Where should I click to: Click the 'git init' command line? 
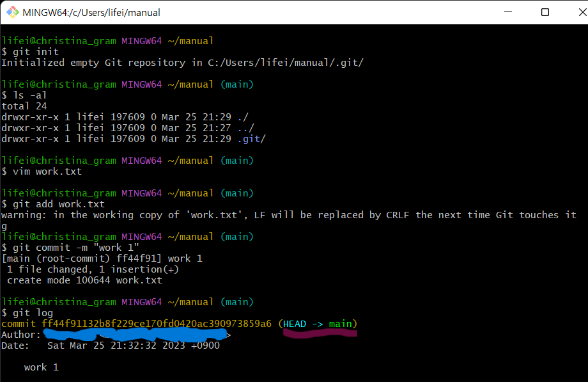30,51
